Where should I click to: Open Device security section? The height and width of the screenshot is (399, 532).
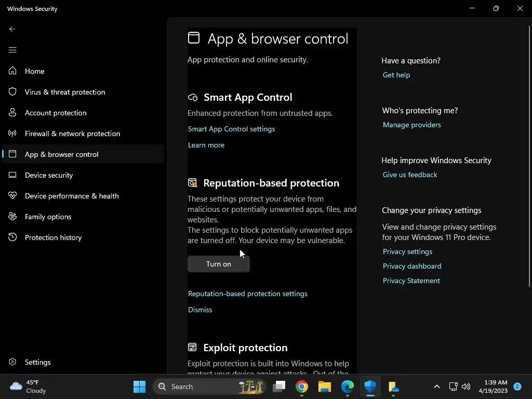coord(83,175)
